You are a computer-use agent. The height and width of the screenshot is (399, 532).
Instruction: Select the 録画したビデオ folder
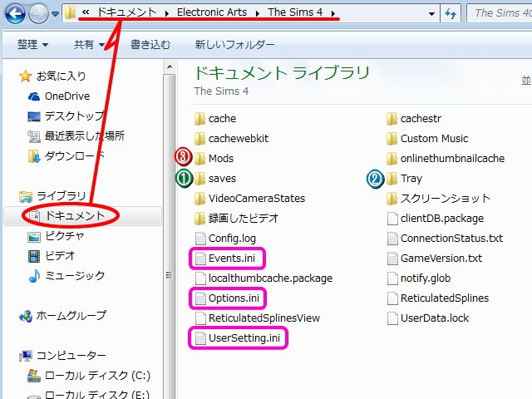coord(236,219)
